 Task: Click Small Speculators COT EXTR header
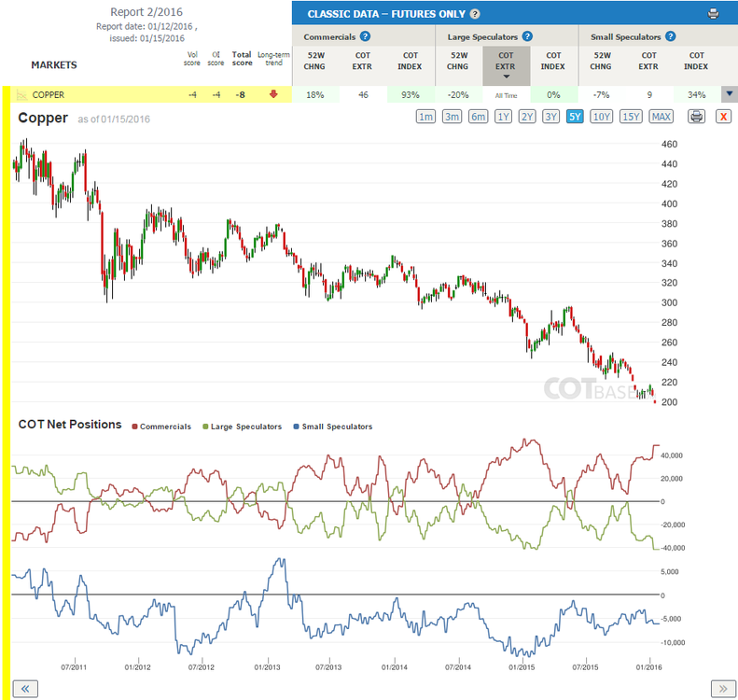648,61
